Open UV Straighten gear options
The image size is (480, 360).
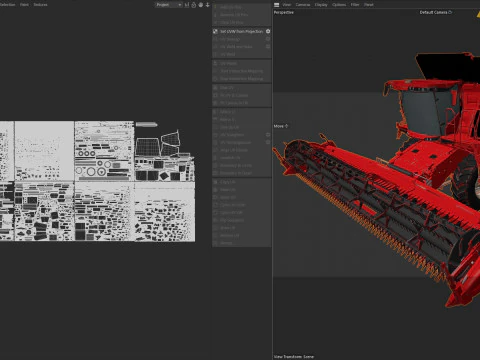pyautogui.click(x=268, y=135)
